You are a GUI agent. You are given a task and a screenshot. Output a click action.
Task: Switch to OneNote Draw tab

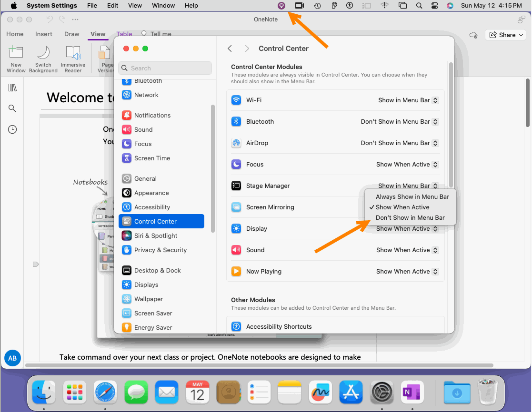pyautogui.click(x=71, y=34)
